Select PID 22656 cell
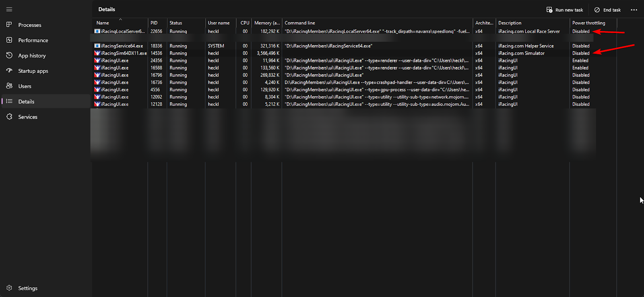This screenshot has height=297, width=644. coord(156,31)
